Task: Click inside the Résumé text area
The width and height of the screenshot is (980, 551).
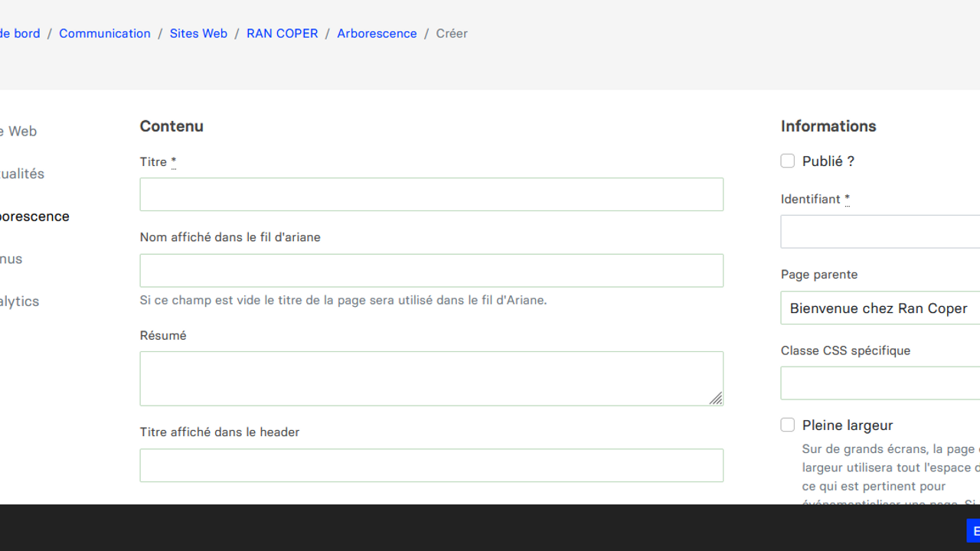Action: click(x=431, y=379)
